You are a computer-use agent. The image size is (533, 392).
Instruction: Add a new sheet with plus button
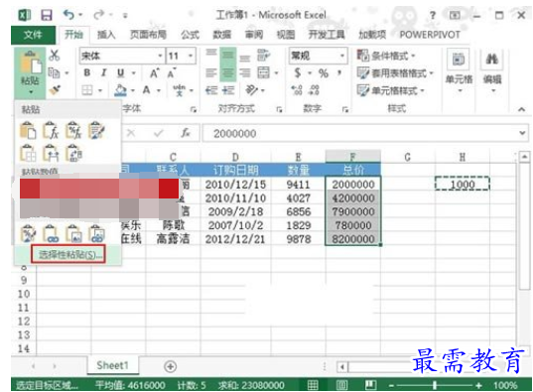(170, 366)
